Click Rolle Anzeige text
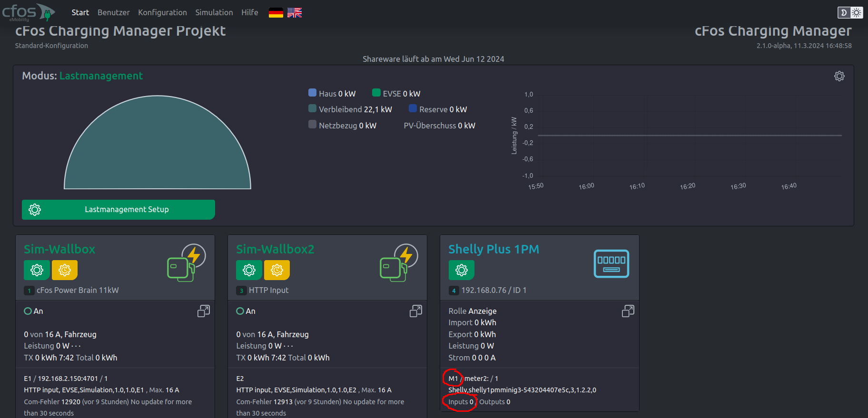 click(x=473, y=311)
